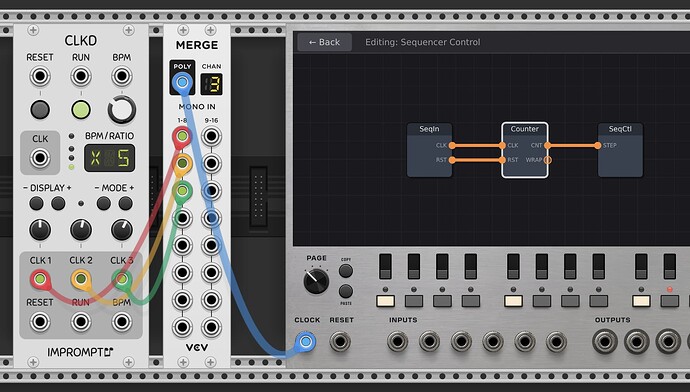Click the RESET output jack at bottom of CLKD
Screen dimensions: 690x392
(40, 322)
